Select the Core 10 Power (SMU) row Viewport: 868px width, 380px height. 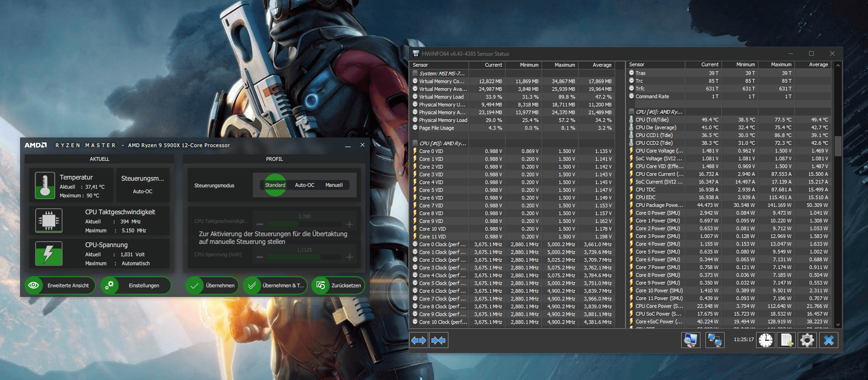(x=729, y=290)
